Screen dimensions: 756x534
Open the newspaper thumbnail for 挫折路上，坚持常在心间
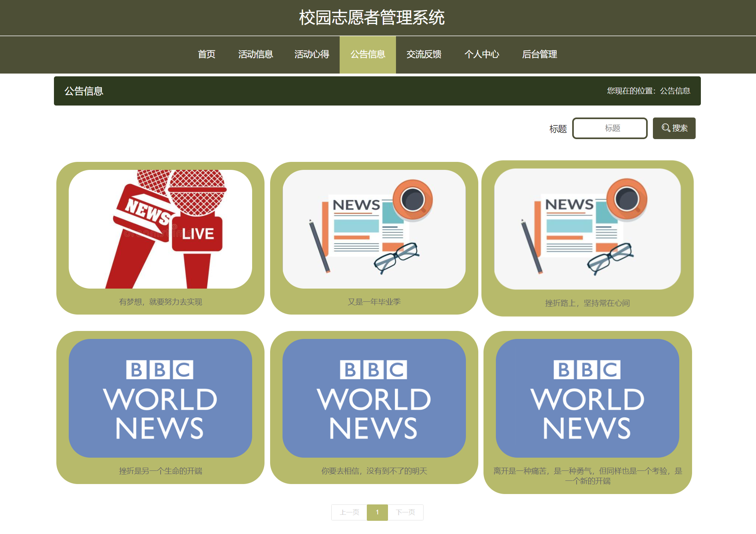pos(587,229)
